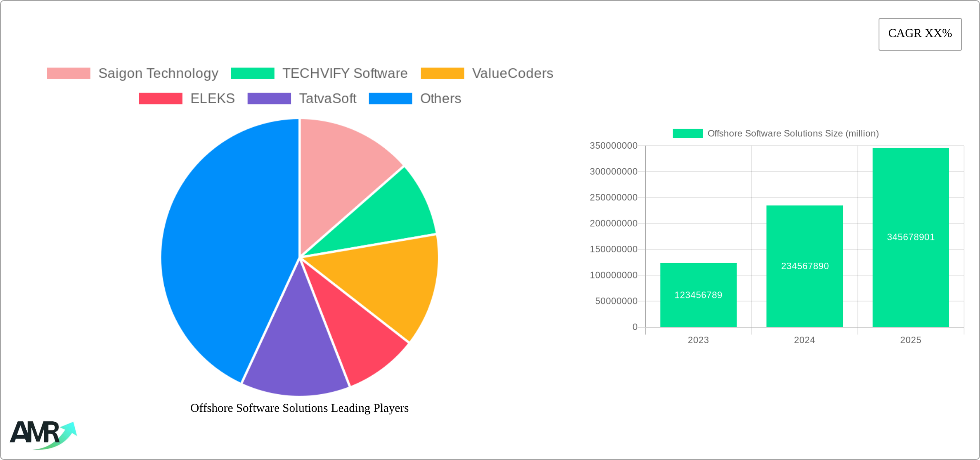
Task: Select the ValueCoders legend swatch
Action: click(442, 73)
